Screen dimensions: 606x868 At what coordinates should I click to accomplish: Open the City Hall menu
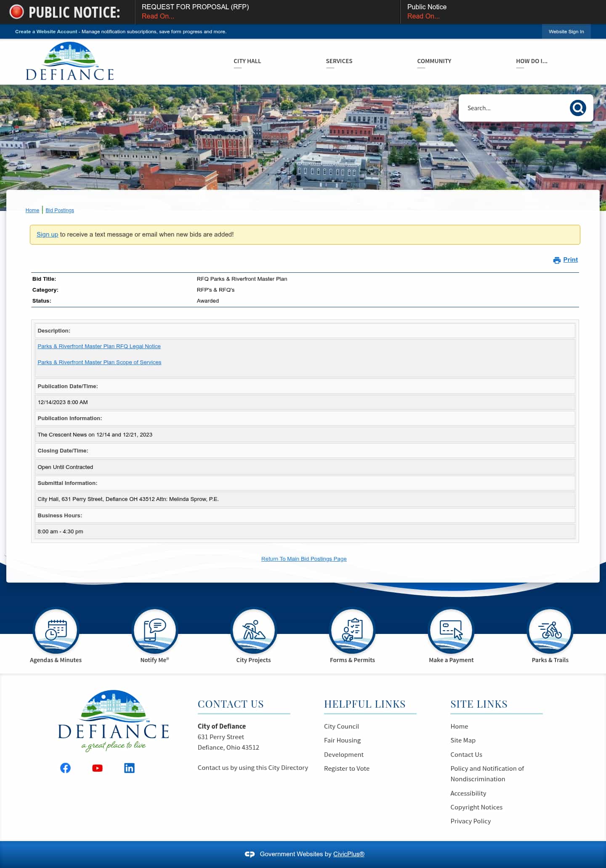click(x=247, y=61)
